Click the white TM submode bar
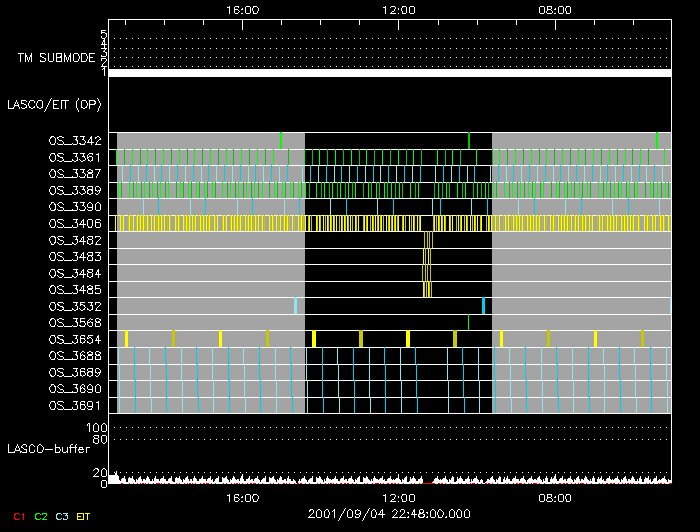 (x=389, y=73)
